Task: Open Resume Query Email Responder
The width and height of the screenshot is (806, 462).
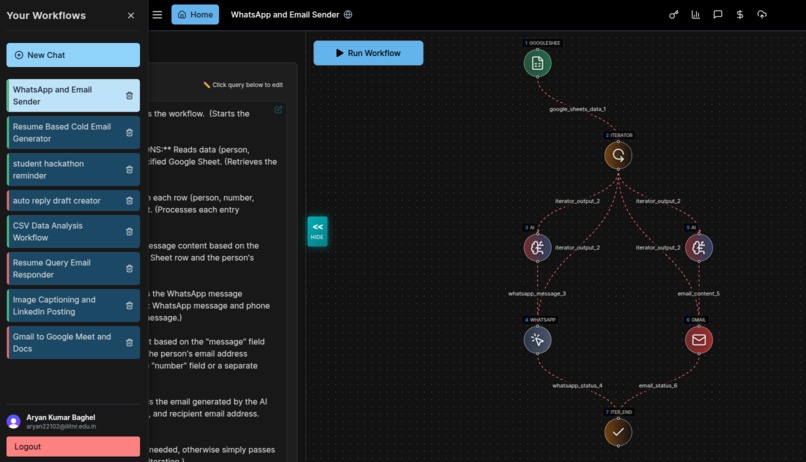Action: pyautogui.click(x=73, y=269)
